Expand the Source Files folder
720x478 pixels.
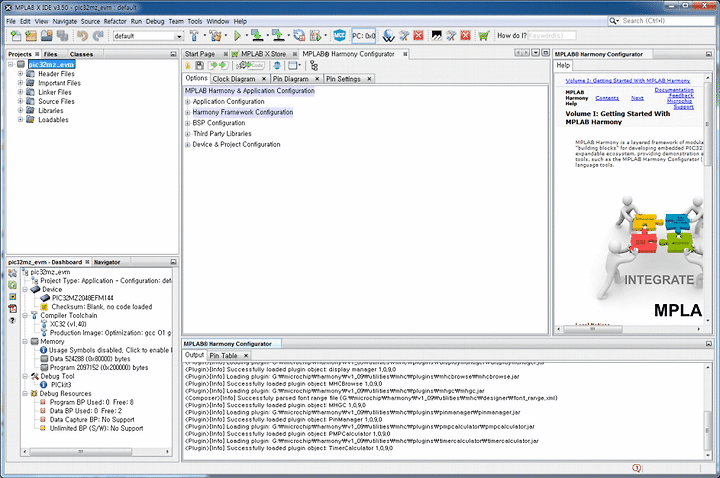[x=20, y=101]
